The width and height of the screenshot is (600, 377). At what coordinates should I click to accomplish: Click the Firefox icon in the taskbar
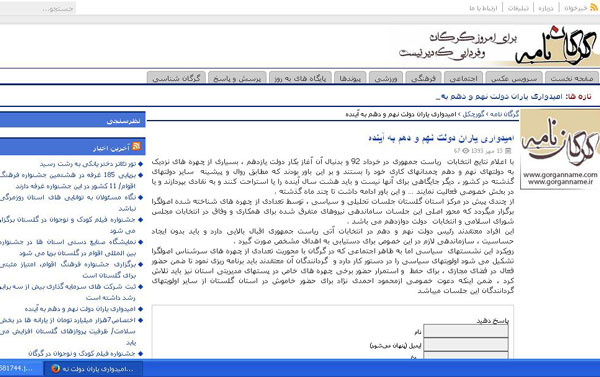click(x=55, y=369)
